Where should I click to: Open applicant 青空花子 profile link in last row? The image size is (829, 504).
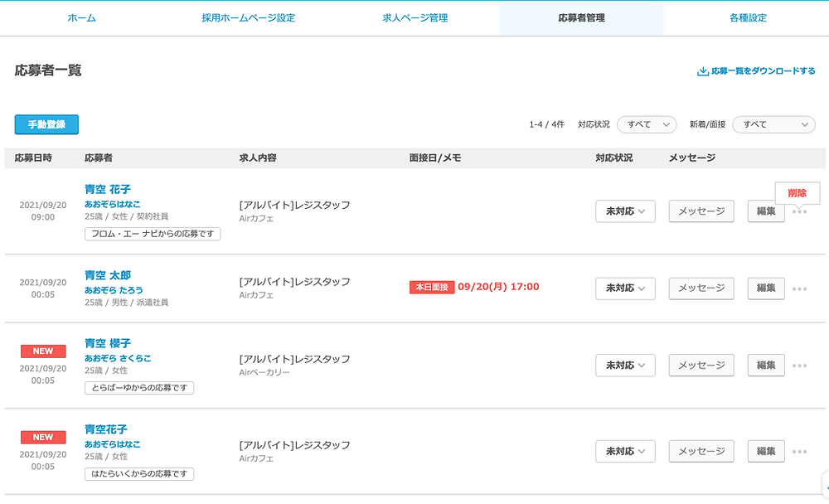106,429
